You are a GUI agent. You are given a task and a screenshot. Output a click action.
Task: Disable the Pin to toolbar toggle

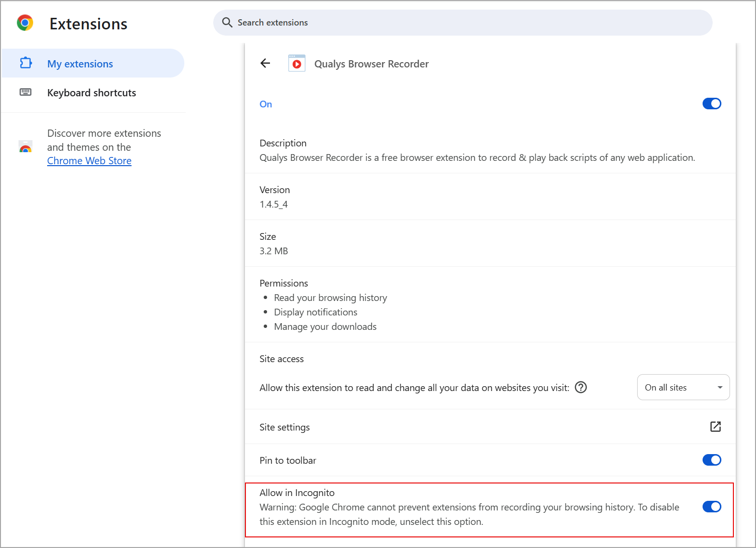pos(712,460)
